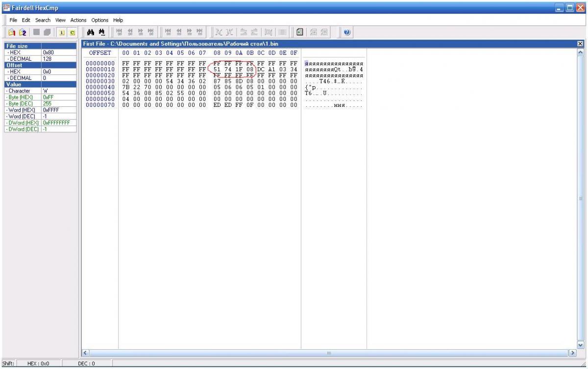588x369 pixels.
Task: Click hex byte 8D in row 00000030
Action: point(239,81)
